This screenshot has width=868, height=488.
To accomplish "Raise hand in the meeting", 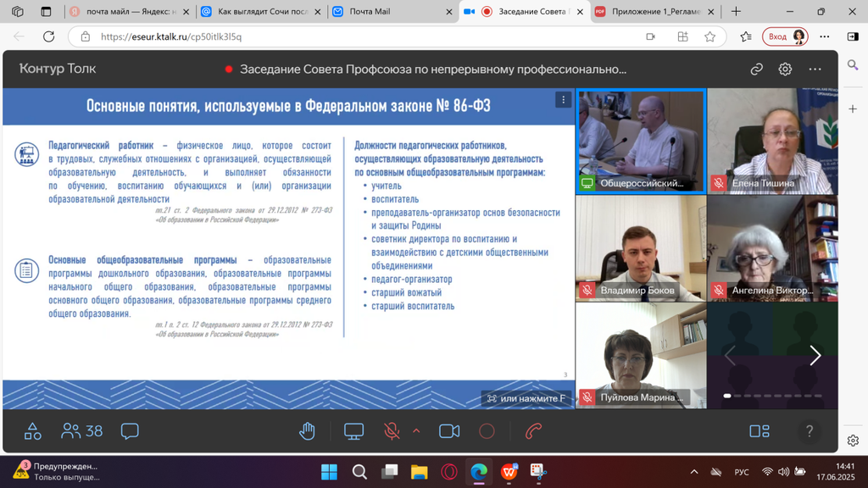I will click(x=307, y=431).
